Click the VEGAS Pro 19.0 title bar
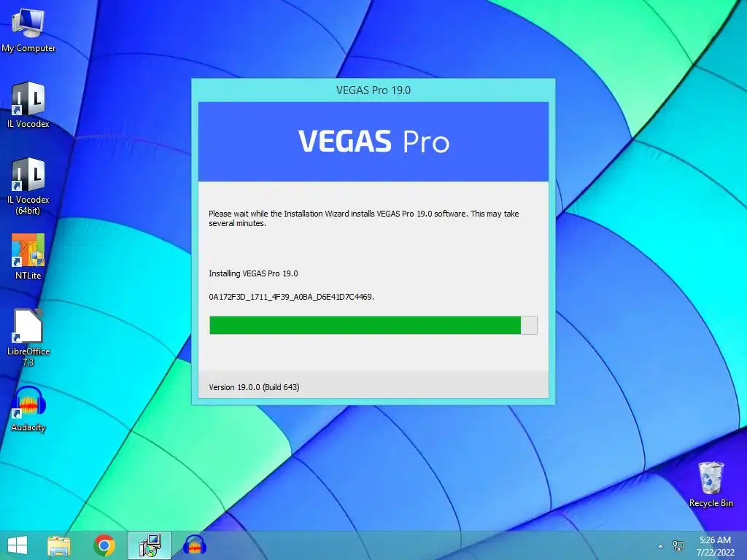Viewport: 747px width, 560px height. (373, 90)
